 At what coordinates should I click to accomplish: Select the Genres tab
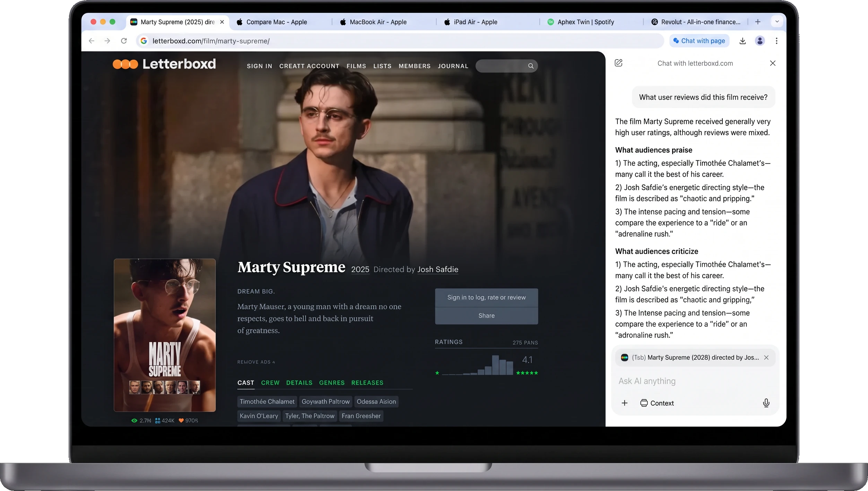point(332,383)
